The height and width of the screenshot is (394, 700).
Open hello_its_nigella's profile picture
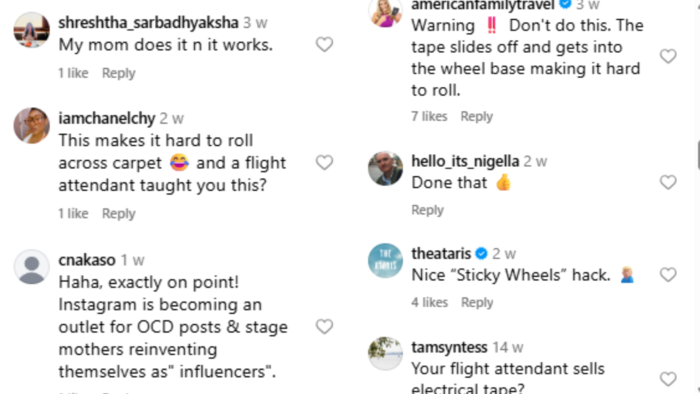tap(385, 168)
